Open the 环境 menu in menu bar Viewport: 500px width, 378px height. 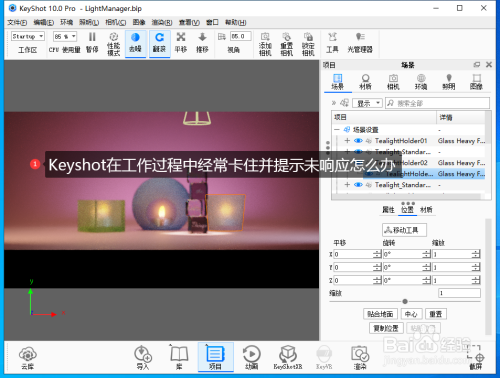click(66, 22)
